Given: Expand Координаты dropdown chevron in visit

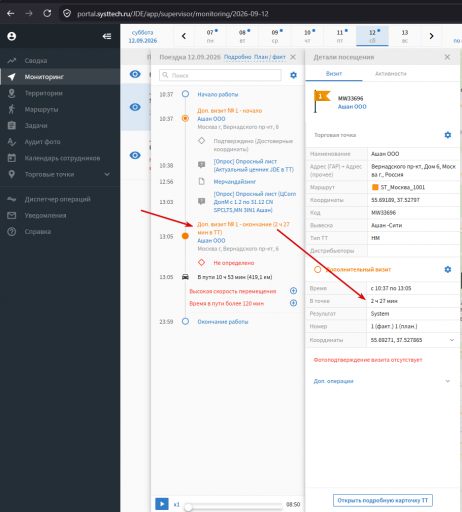Looking at the screenshot, I should (452, 340).
